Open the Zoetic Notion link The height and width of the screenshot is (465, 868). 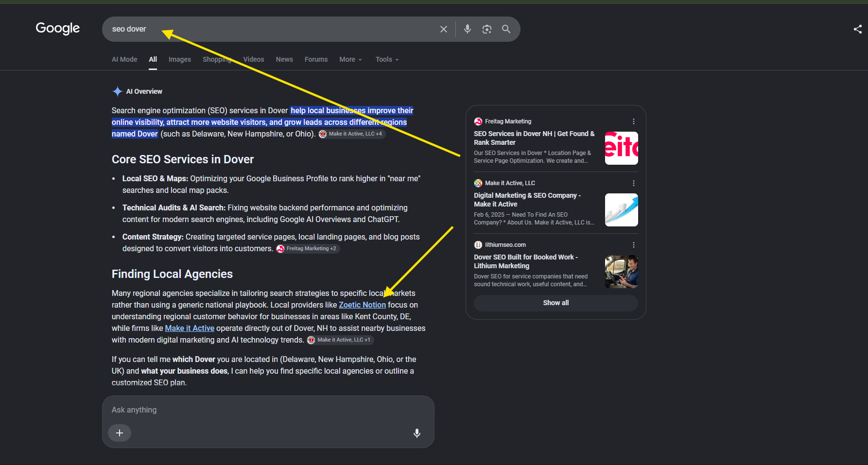[x=363, y=305]
